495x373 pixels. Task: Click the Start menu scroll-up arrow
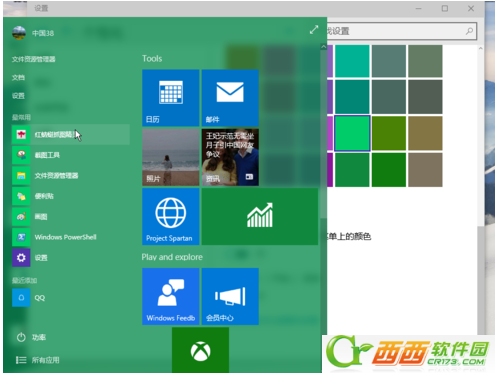tap(323, 47)
